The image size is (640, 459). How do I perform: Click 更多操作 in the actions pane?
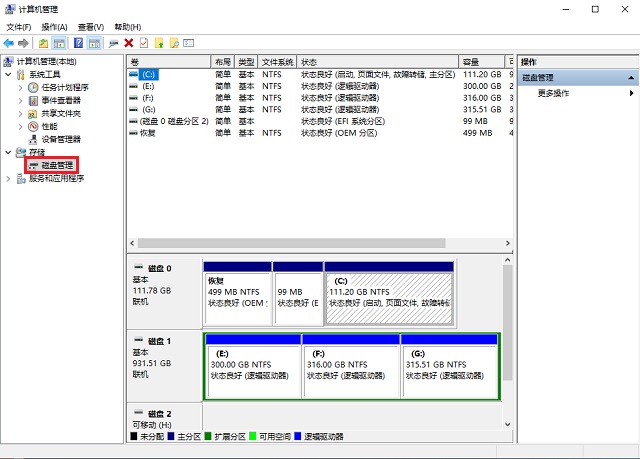553,93
